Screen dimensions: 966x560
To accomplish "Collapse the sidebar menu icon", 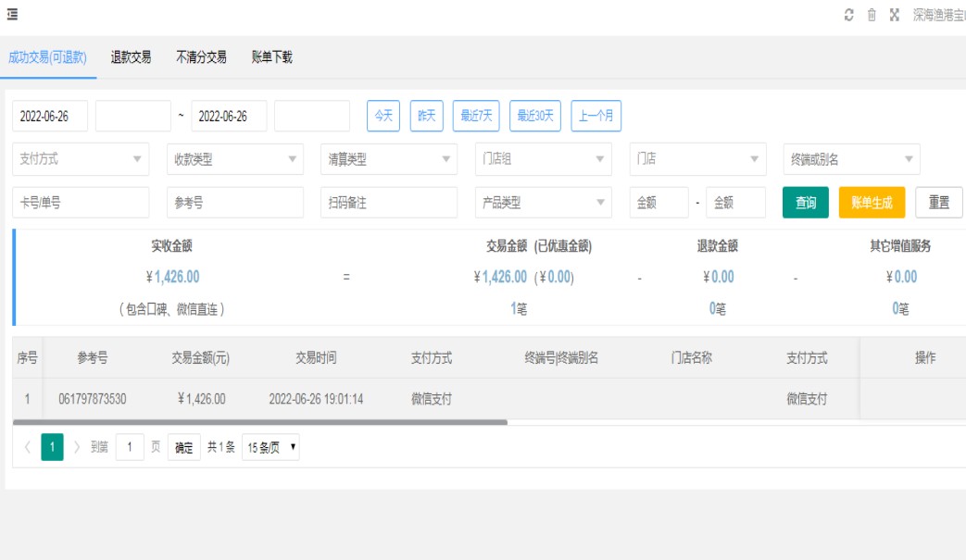I will [13, 15].
